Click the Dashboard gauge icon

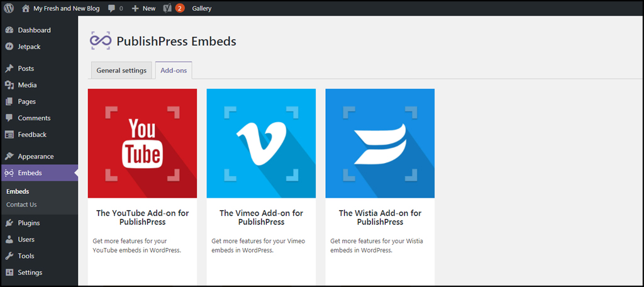9,30
